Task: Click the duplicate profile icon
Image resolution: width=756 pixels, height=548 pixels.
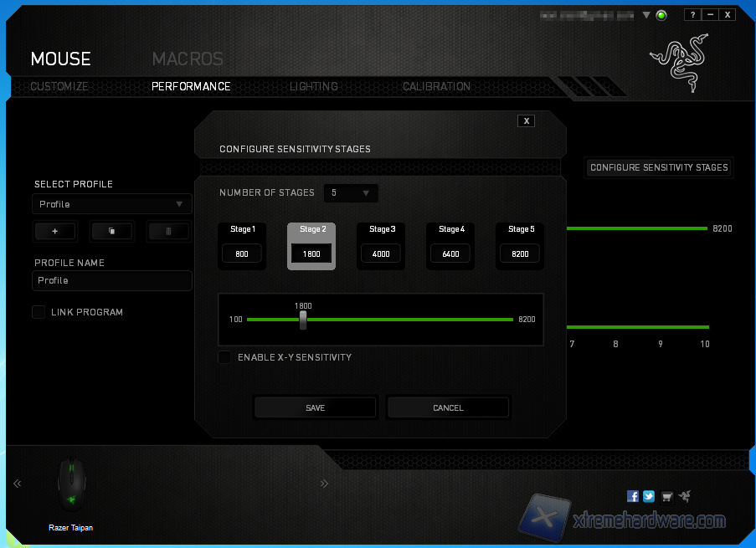Action: tap(111, 231)
